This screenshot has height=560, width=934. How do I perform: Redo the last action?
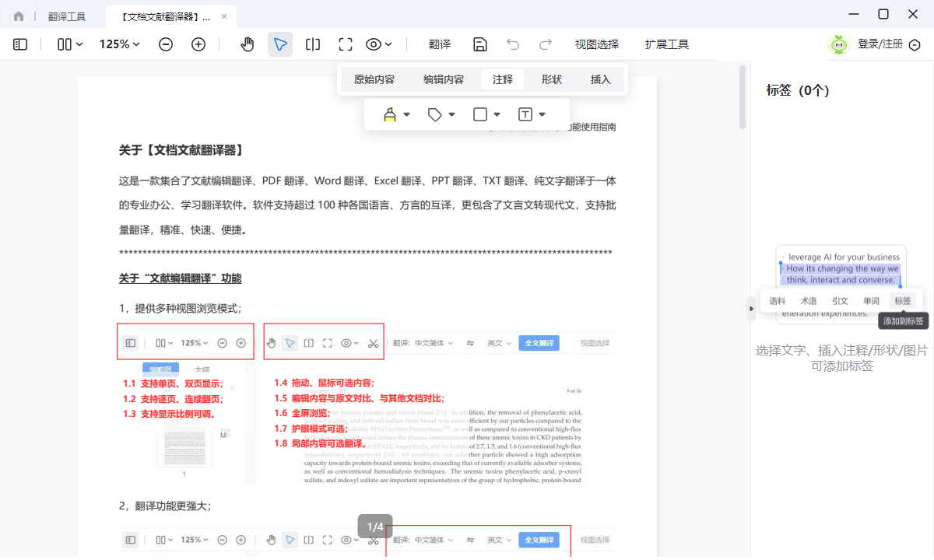(546, 44)
